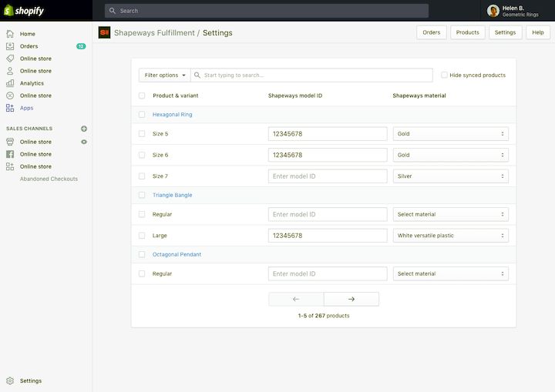
Task: Click the Size 7 model ID field
Action: (x=327, y=176)
